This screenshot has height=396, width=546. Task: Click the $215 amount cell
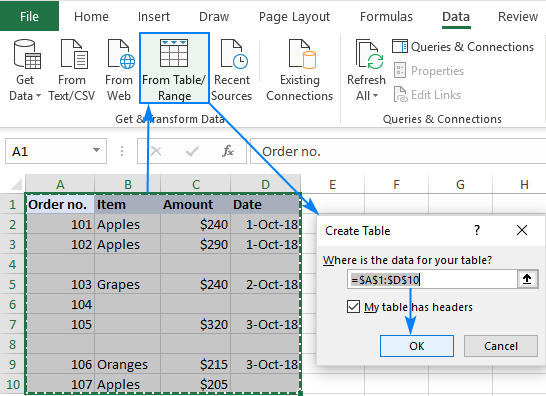[196, 364]
